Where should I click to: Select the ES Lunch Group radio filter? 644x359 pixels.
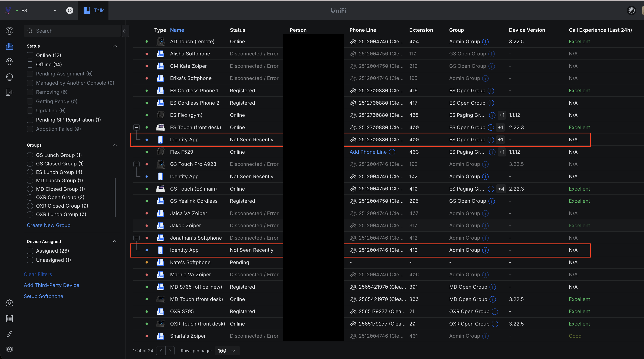coord(30,172)
